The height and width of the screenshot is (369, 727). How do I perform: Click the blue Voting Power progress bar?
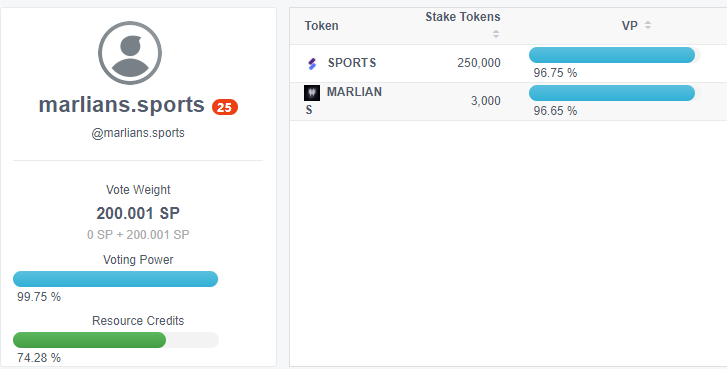click(115, 279)
